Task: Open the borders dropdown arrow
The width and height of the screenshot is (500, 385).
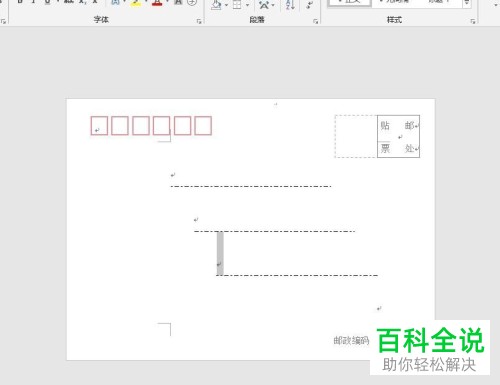Action: (x=247, y=5)
